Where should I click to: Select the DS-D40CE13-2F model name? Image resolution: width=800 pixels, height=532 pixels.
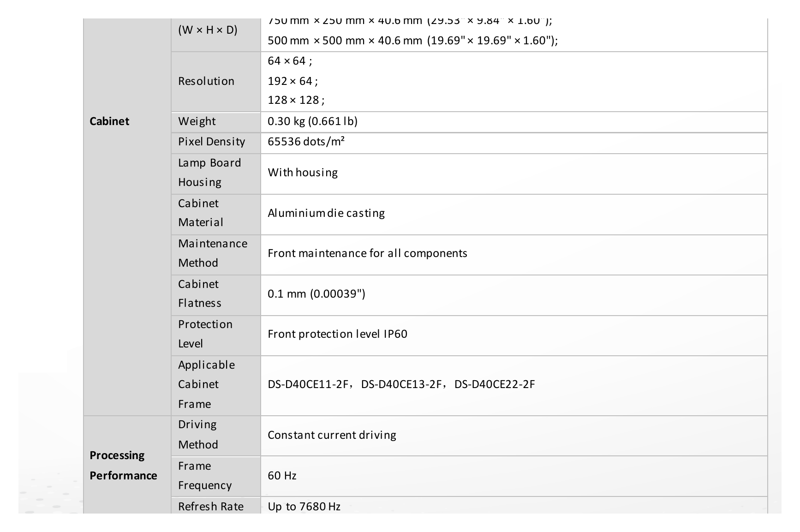point(401,384)
